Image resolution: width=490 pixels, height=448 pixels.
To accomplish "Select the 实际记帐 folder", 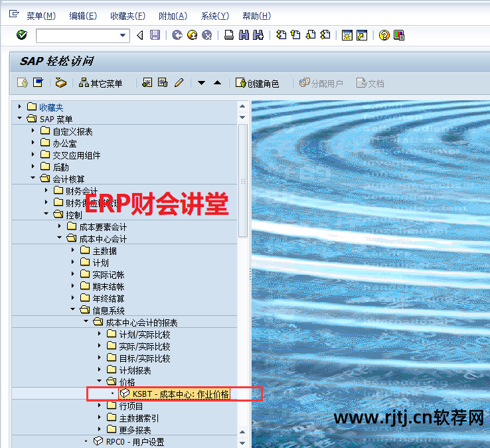I will click(x=108, y=275).
